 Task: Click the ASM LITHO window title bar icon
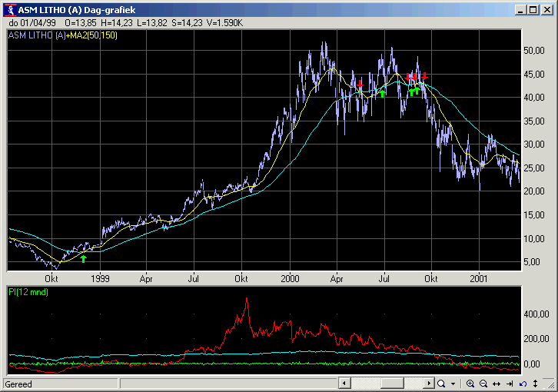[x=11, y=10]
